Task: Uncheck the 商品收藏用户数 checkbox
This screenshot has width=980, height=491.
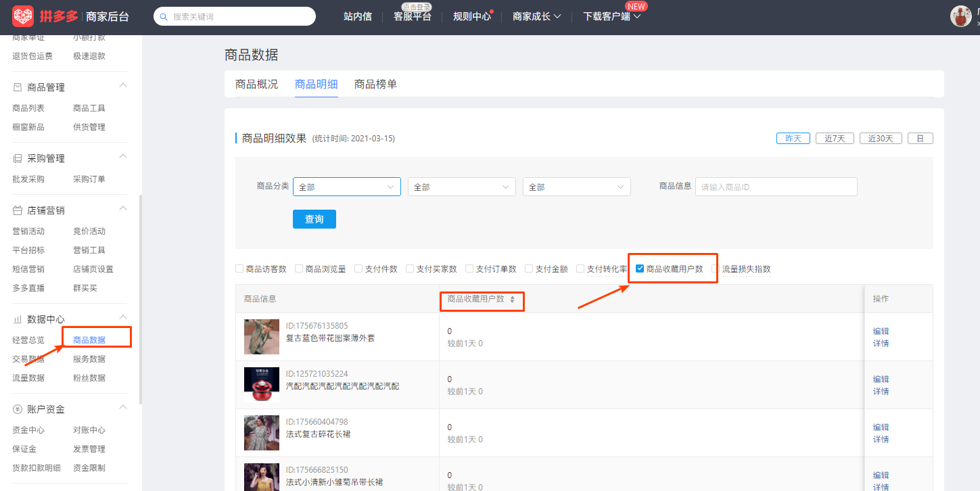Action: [640, 268]
